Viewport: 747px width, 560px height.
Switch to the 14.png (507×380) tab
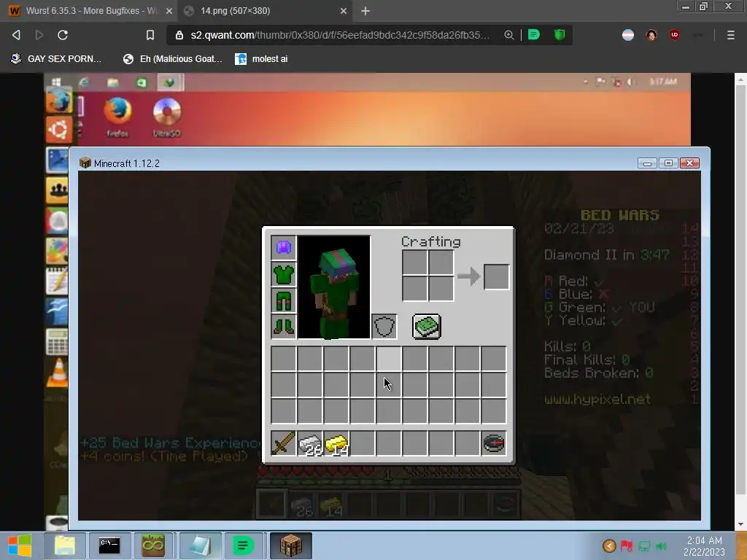click(x=265, y=10)
